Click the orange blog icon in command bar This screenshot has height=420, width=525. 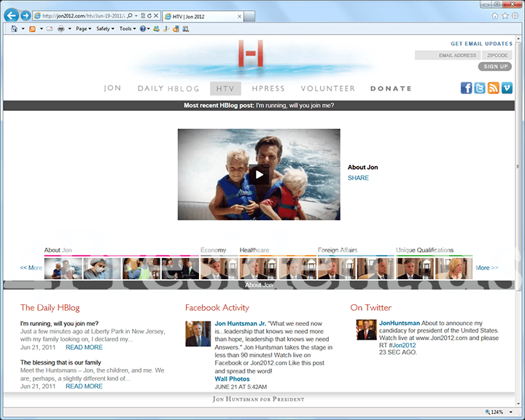(x=176, y=29)
